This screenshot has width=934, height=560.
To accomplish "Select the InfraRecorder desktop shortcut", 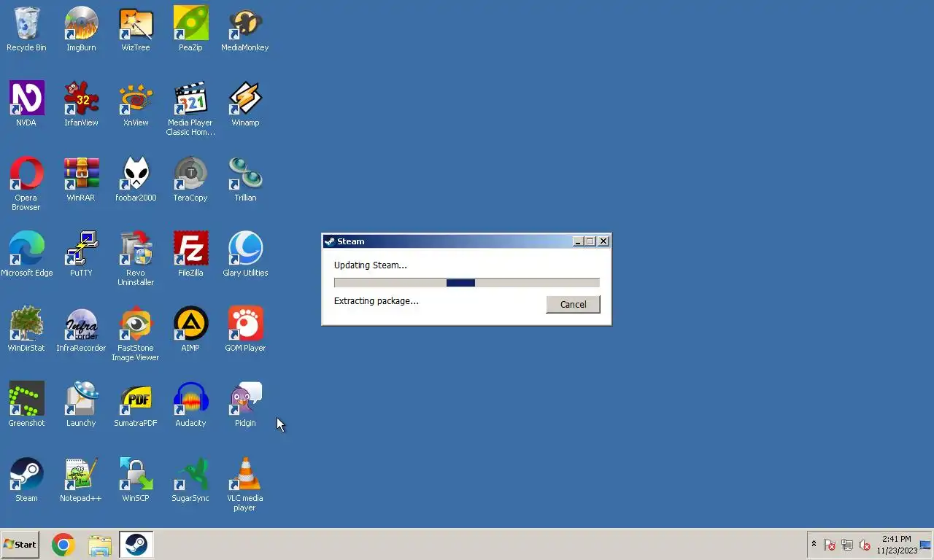I will pos(81,330).
